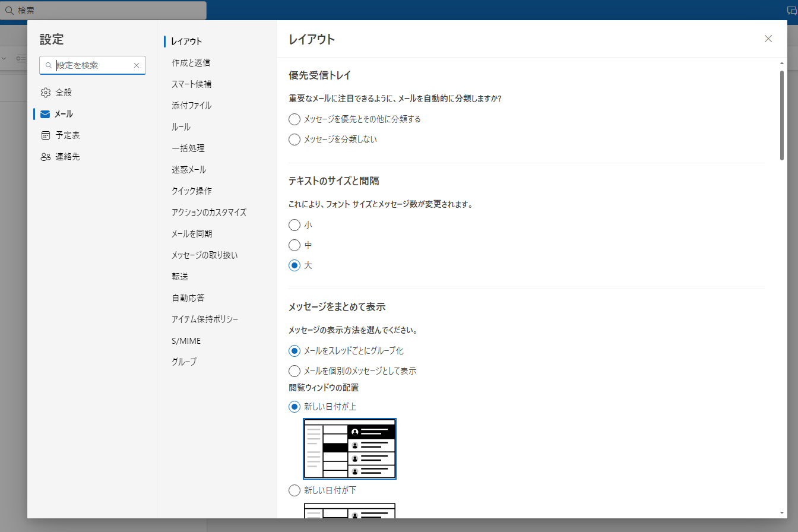
Task: Choose text size 中
Action: tap(294, 245)
